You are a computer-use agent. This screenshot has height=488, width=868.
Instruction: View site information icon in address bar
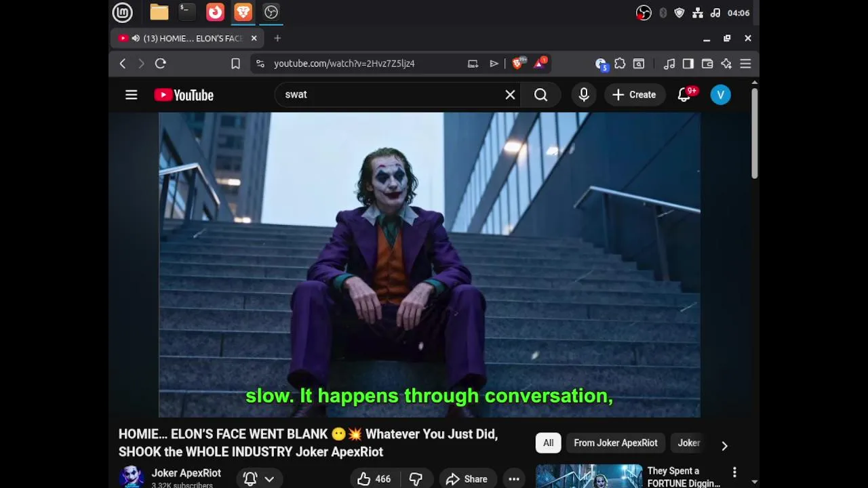point(260,64)
